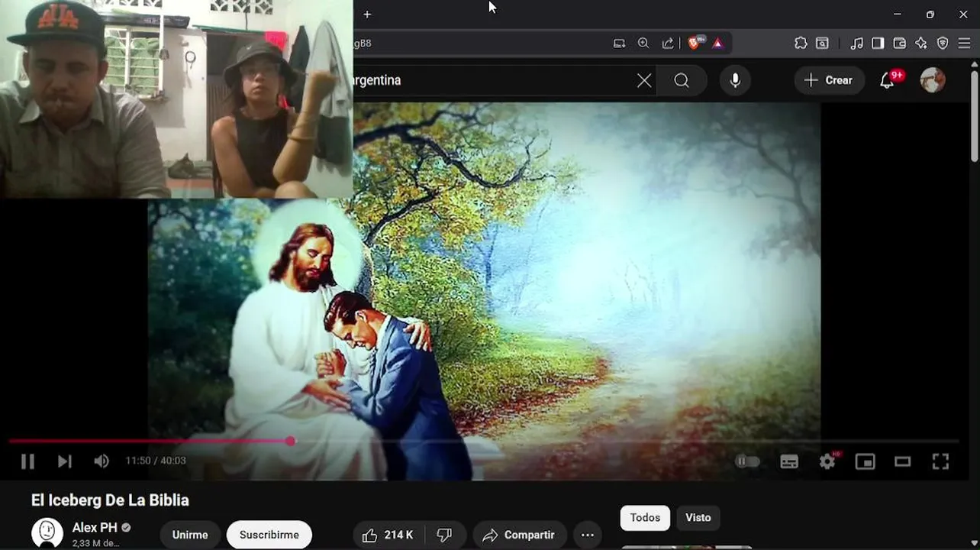Click the share page icon in address bar
This screenshot has height=550, width=980.
click(668, 44)
